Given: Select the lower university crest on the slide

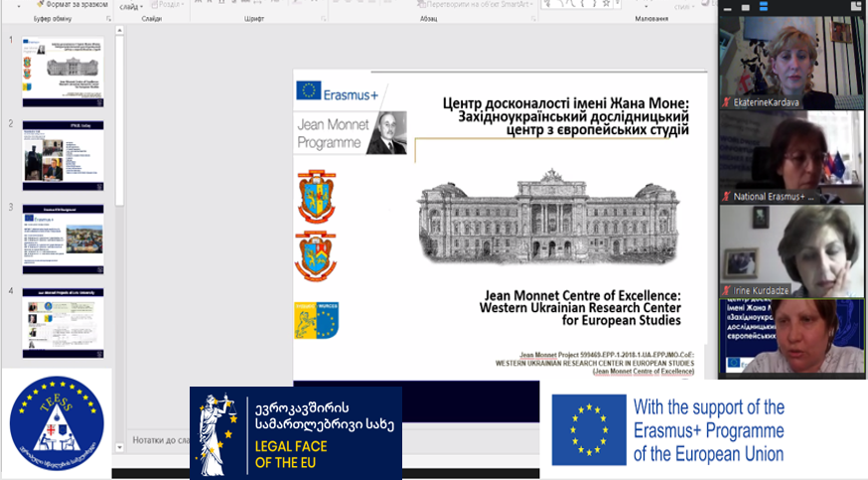Looking at the screenshot, I should pyautogui.click(x=316, y=255).
